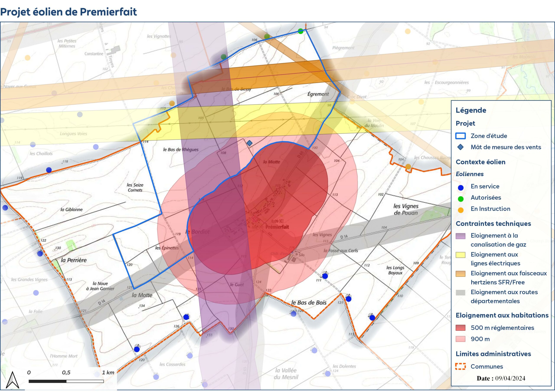Click the Prémierfait village label on the map
The image size is (555, 392).
[x=277, y=227]
